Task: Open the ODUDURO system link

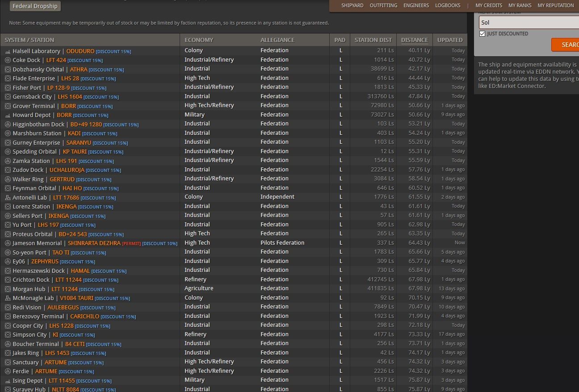Action: [80, 51]
